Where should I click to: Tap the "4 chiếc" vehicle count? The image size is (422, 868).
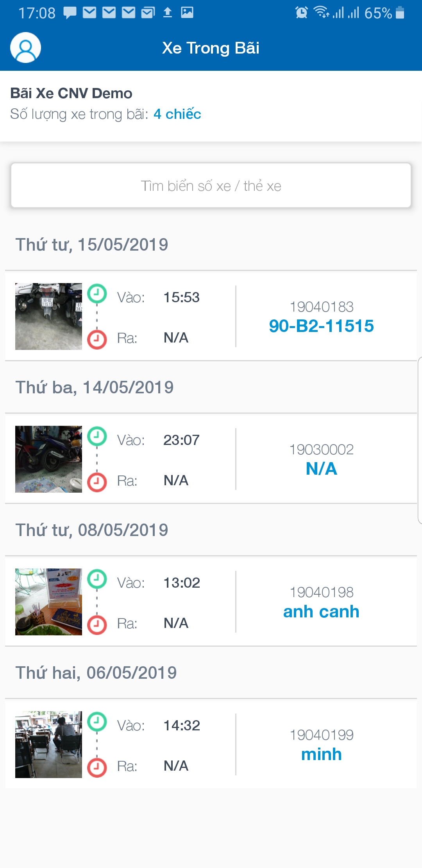177,114
